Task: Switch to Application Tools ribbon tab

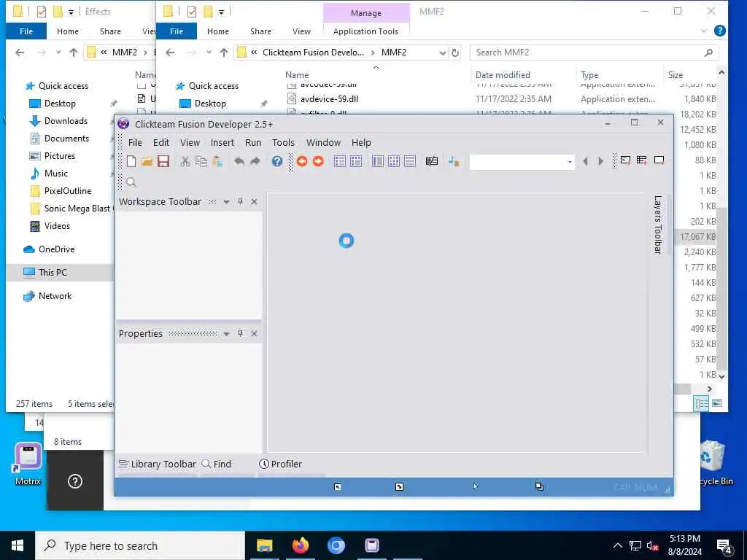Action: 365,31
